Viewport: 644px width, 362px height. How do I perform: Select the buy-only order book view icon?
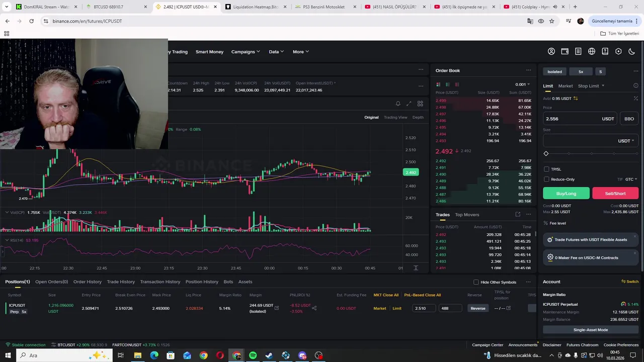448,84
